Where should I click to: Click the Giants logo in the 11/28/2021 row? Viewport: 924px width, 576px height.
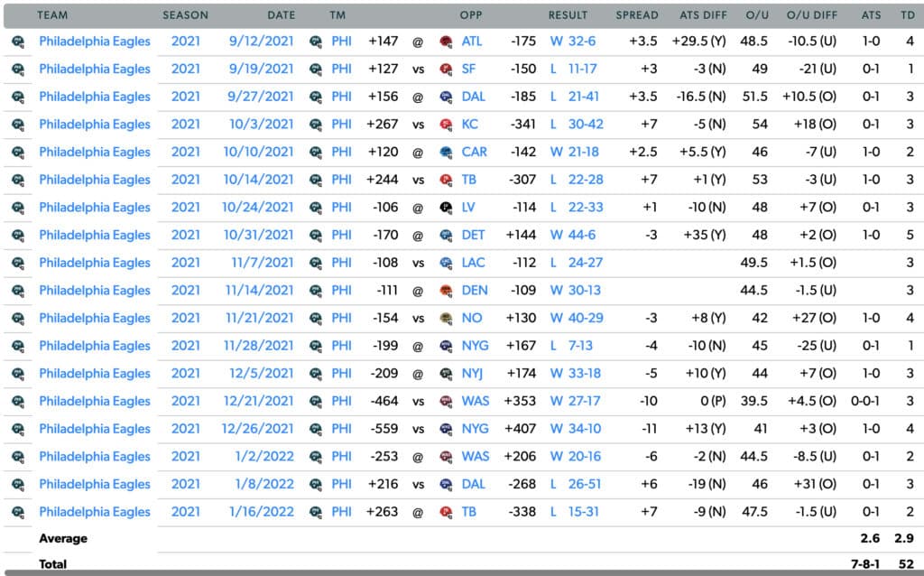pyautogui.click(x=446, y=346)
